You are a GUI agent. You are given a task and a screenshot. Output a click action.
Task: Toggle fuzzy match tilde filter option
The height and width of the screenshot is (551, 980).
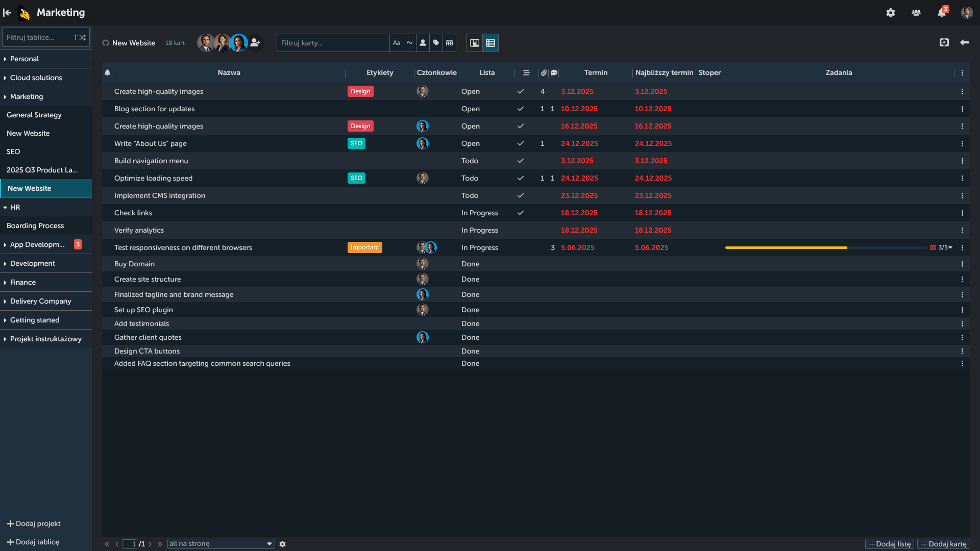(x=409, y=43)
